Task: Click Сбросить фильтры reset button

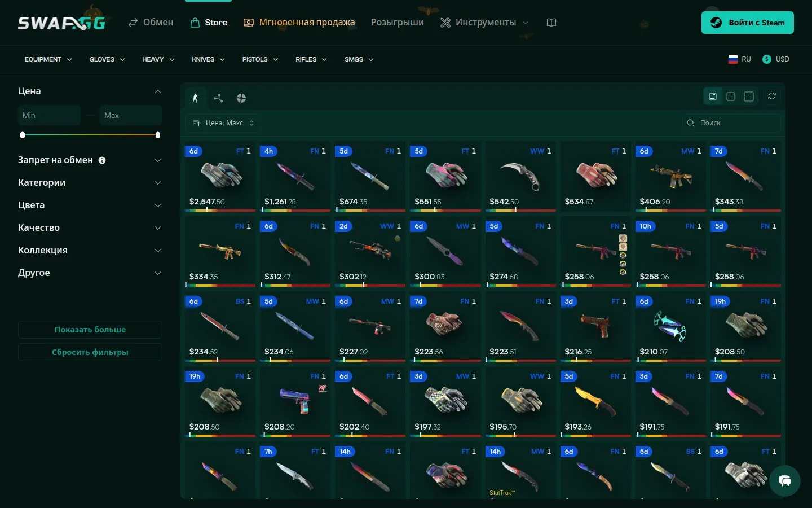Action: [x=90, y=352]
